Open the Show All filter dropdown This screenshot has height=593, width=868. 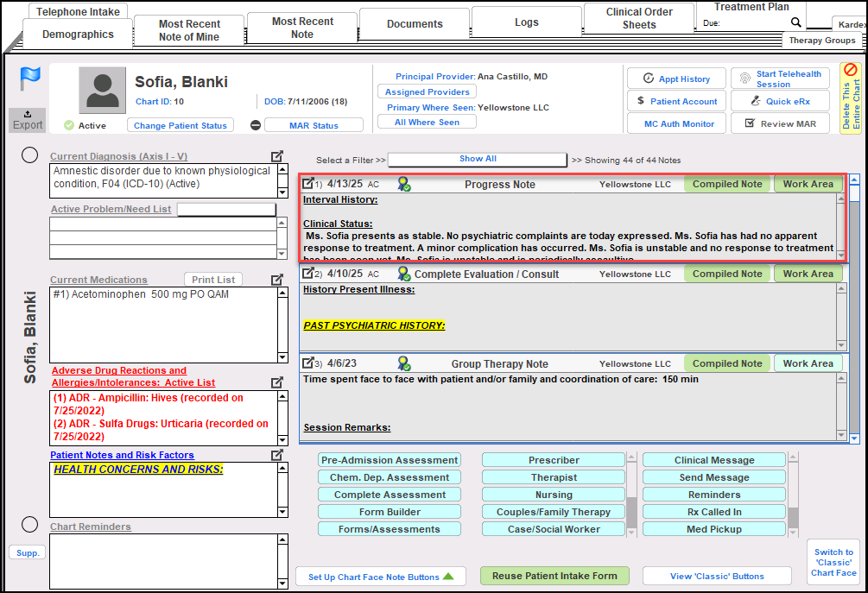tap(478, 160)
